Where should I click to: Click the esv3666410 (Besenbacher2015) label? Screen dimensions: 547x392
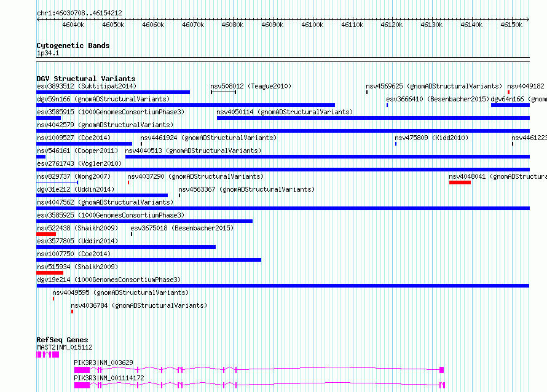[438, 99]
